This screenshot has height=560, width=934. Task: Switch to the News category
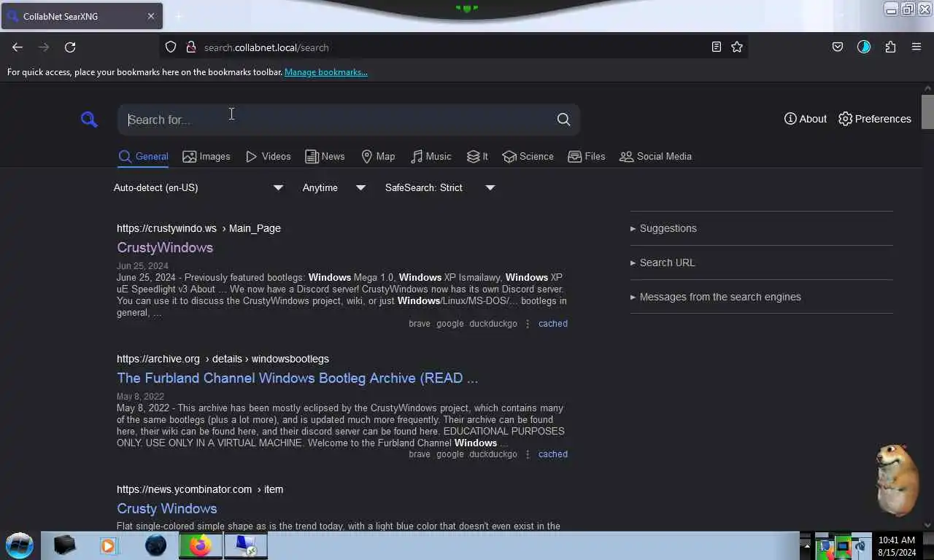tap(325, 157)
